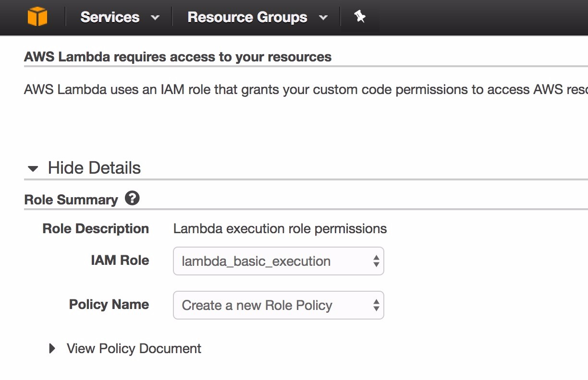Click the View Policy Document link text
This screenshot has height=380, width=588.
click(x=134, y=348)
